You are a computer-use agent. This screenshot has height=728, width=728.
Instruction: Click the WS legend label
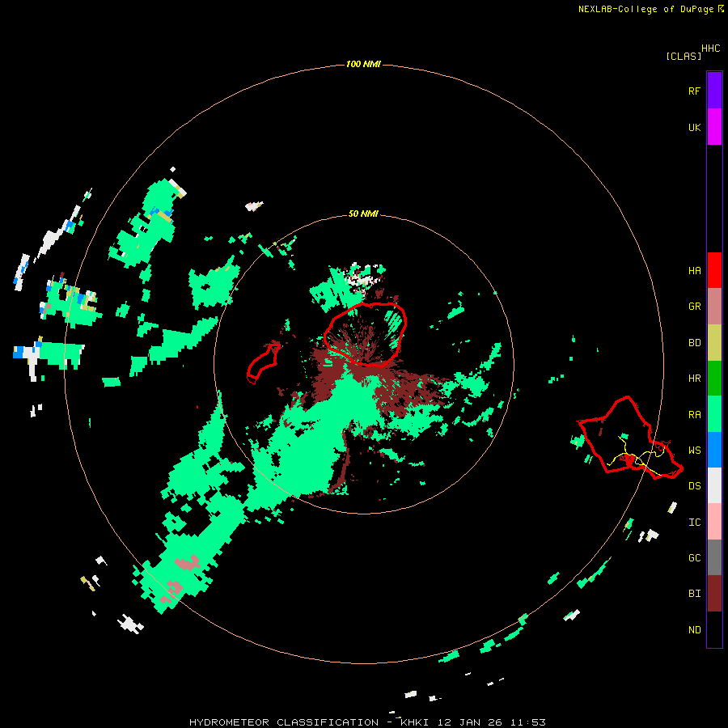[x=694, y=451]
